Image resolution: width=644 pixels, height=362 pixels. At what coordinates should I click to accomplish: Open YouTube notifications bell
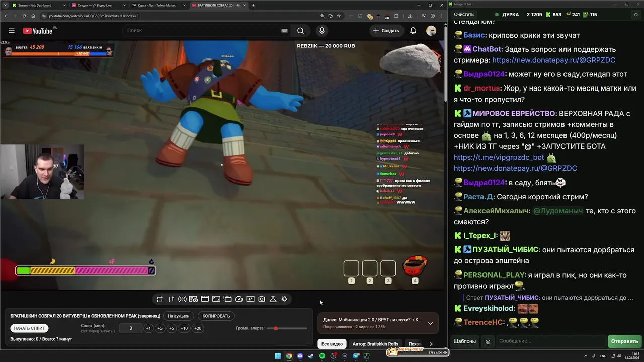[413, 31]
